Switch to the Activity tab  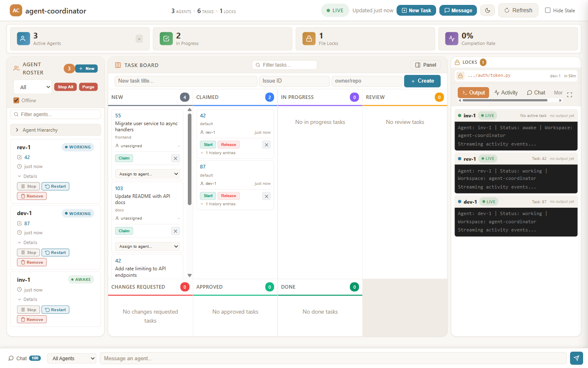point(506,93)
